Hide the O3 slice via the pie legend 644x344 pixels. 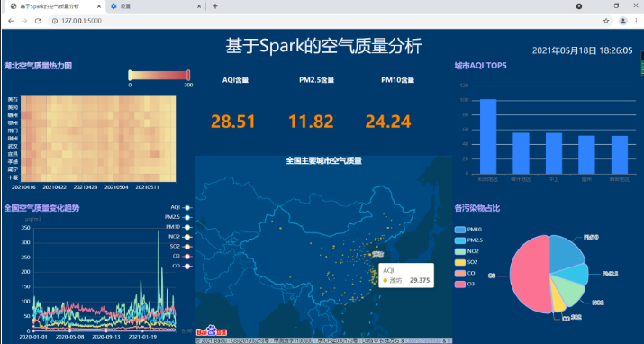tap(465, 284)
